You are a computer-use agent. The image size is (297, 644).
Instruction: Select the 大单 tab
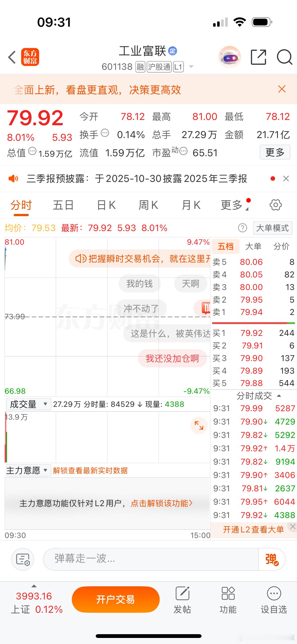253,246
